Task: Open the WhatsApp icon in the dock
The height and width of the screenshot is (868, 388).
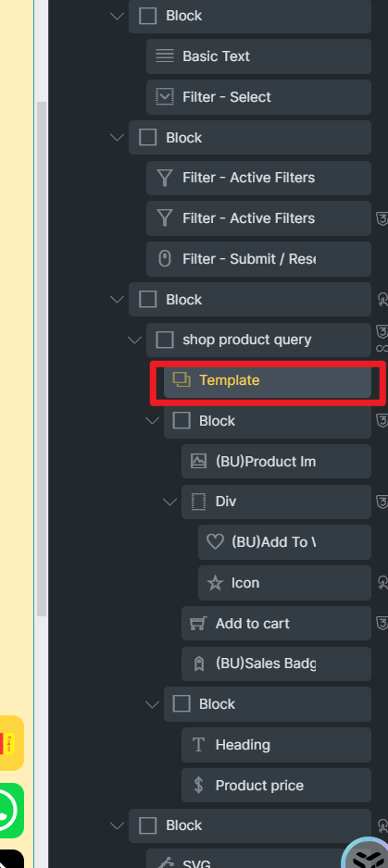Action: (7, 810)
